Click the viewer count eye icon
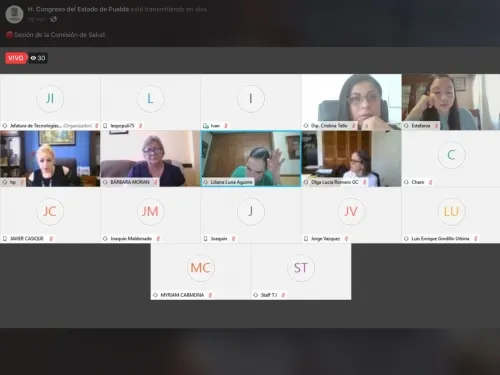500x375 pixels. point(33,58)
